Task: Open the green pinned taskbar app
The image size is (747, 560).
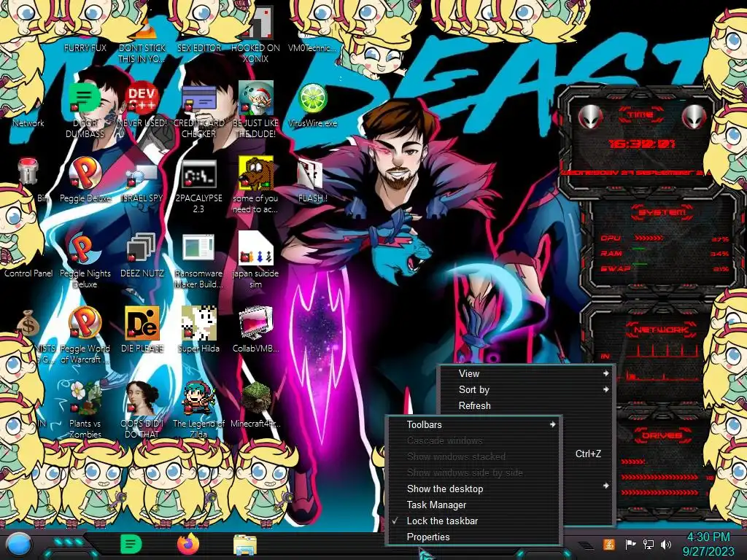Action: point(131,544)
